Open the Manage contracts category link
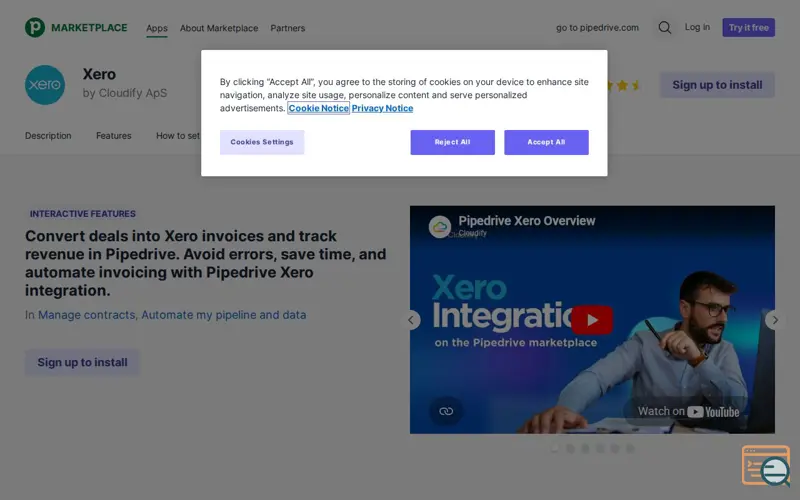Image resolution: width=800 pixels, height=500 pixels. tap(87, 315)
